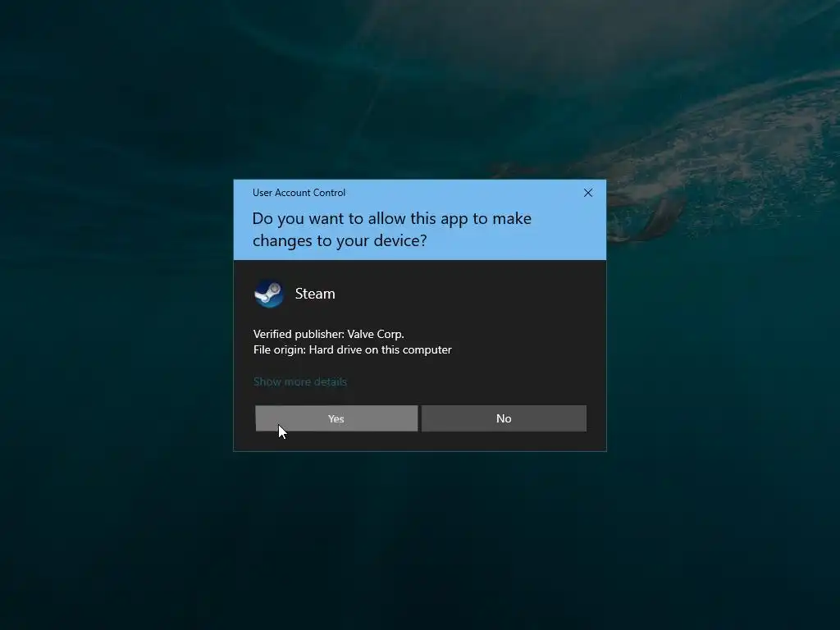Select 'Verified publisher: Valve Corp.' text

tap(328, 334)
